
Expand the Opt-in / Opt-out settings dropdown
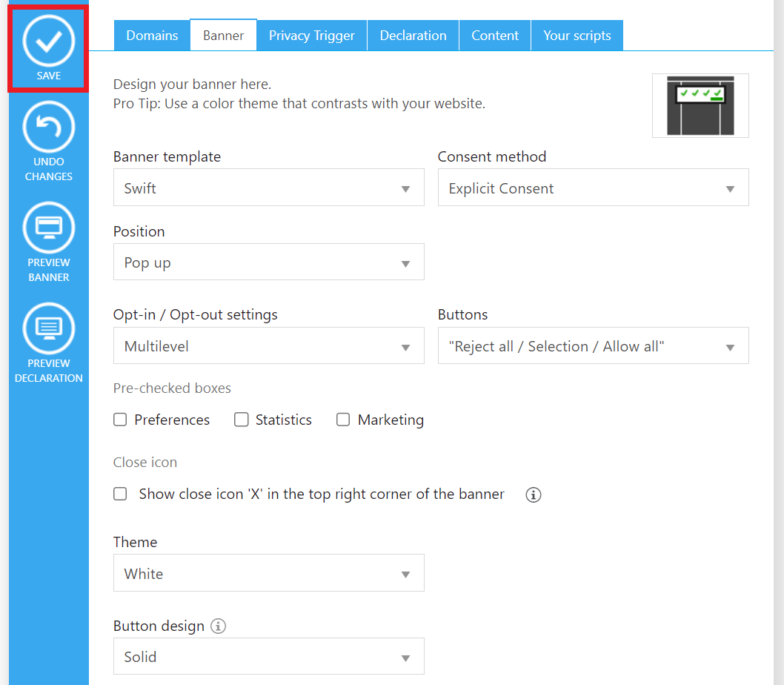268,346
